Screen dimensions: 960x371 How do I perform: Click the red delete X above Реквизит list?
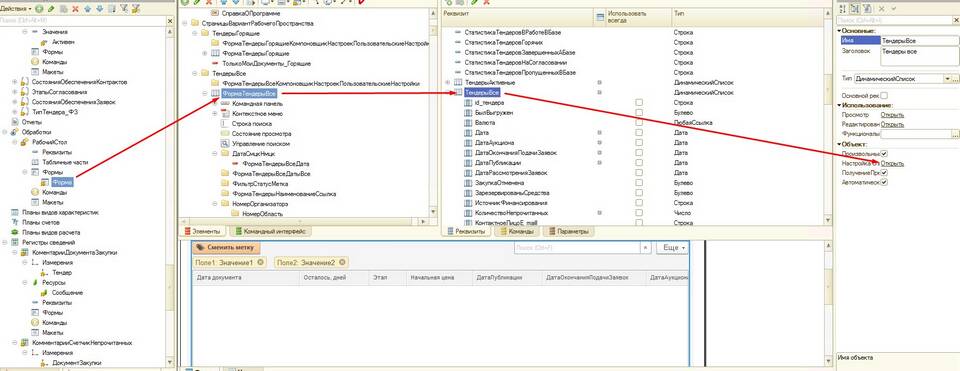tap(486, 2)
